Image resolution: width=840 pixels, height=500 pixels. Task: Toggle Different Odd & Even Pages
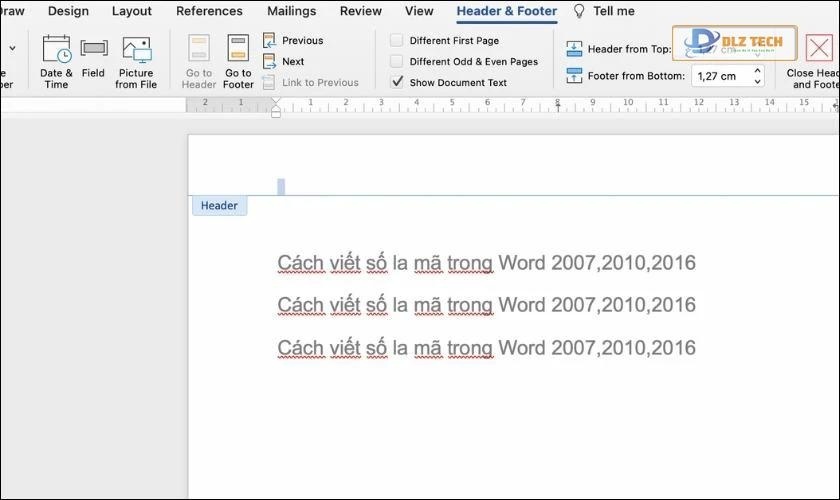pos(397,61)
